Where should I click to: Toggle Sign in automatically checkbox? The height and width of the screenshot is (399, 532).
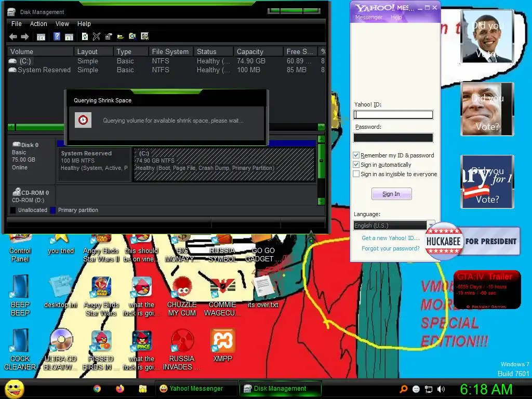coord(356,165)
